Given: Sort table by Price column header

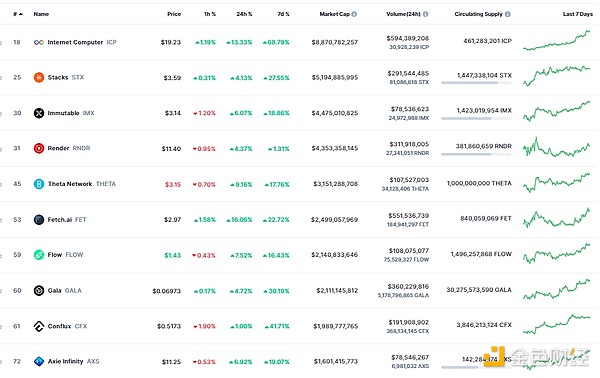Looking at the screenshot, I should (x=174, y=14).
